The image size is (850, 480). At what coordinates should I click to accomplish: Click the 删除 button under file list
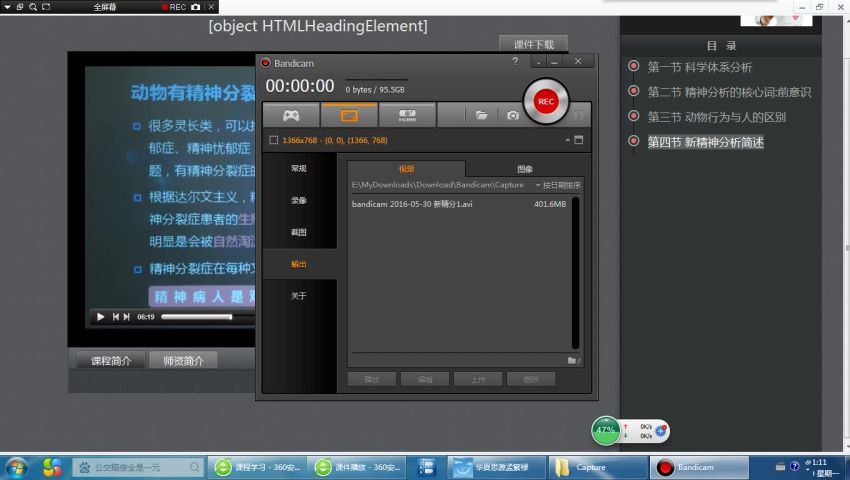coord(531,379)
